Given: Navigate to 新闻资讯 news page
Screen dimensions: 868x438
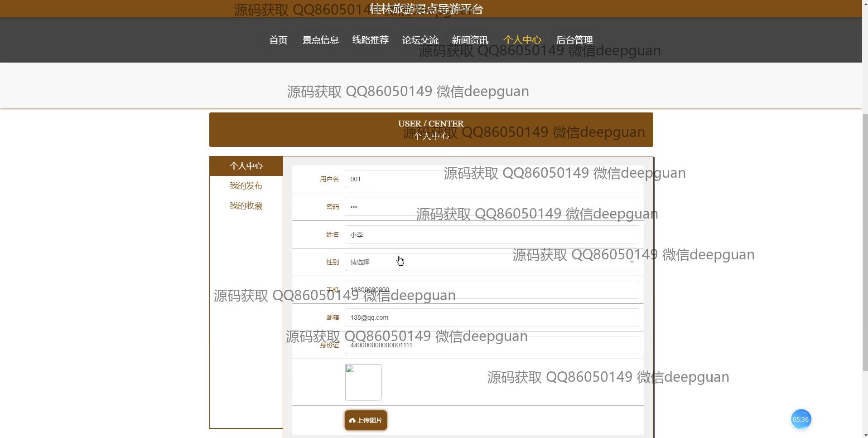Looking at the screenshot, I should [x=470, y=40].
